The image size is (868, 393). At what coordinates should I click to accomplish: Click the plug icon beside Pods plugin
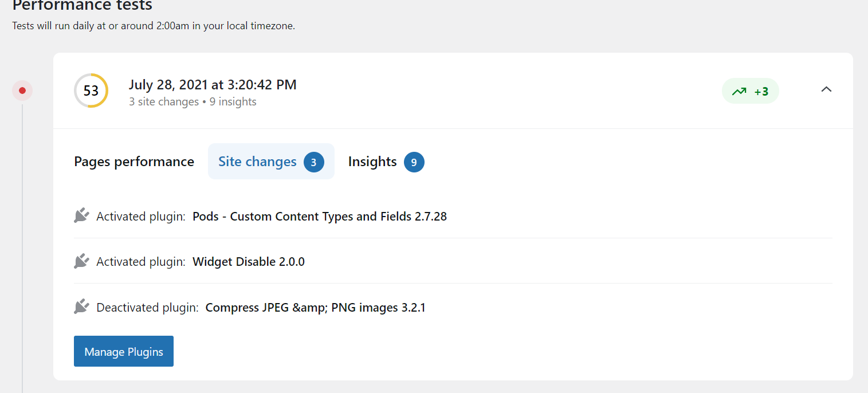pyautogui.click(x=81, y=216)
